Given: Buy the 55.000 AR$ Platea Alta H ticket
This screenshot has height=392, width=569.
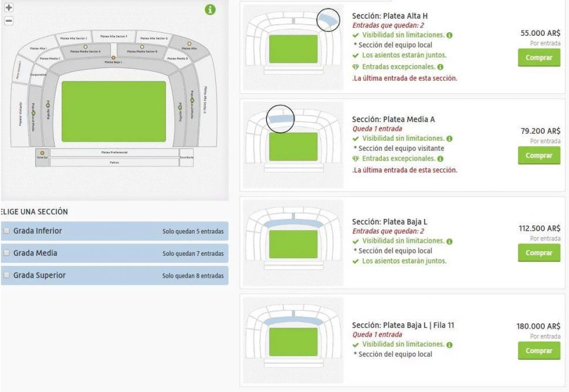Looking at the screenshot, I should pos(538,58).
